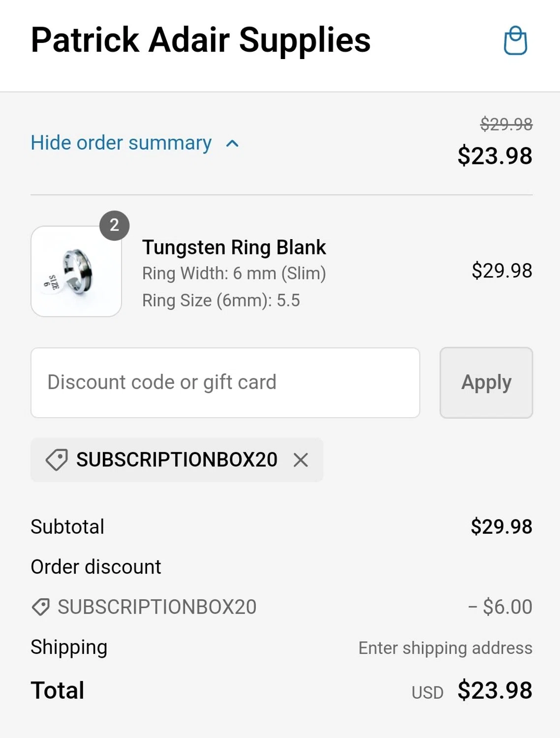
Task: Click the crossed-out $29.98 original price
Action: click(506, 124)
